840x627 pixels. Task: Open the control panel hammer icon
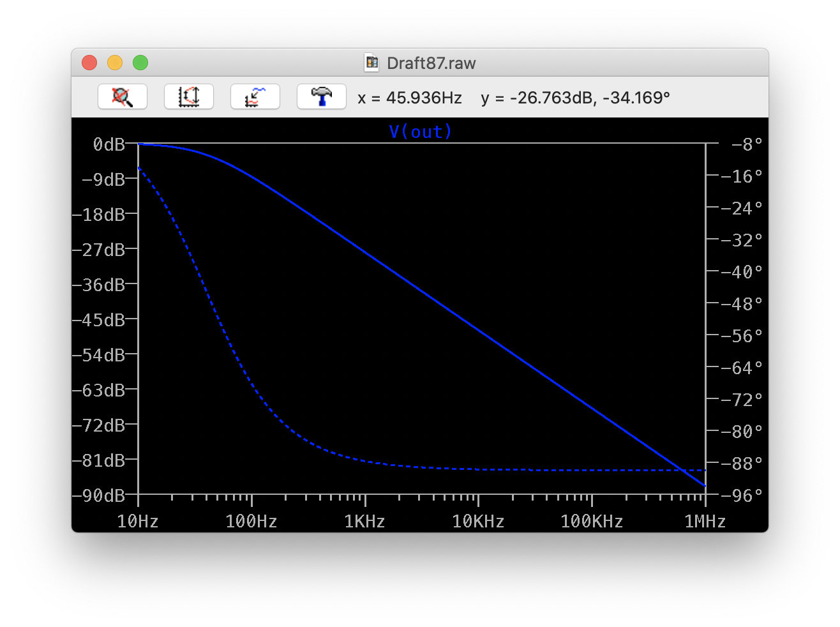pos(322,97)
